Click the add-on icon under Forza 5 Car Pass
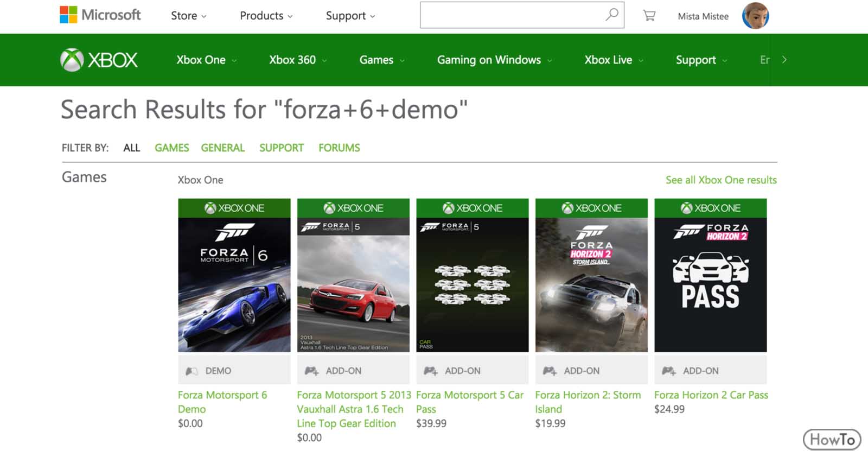This screenshot has width=868, height=457. pyautogui.click(x=431, y=371)
